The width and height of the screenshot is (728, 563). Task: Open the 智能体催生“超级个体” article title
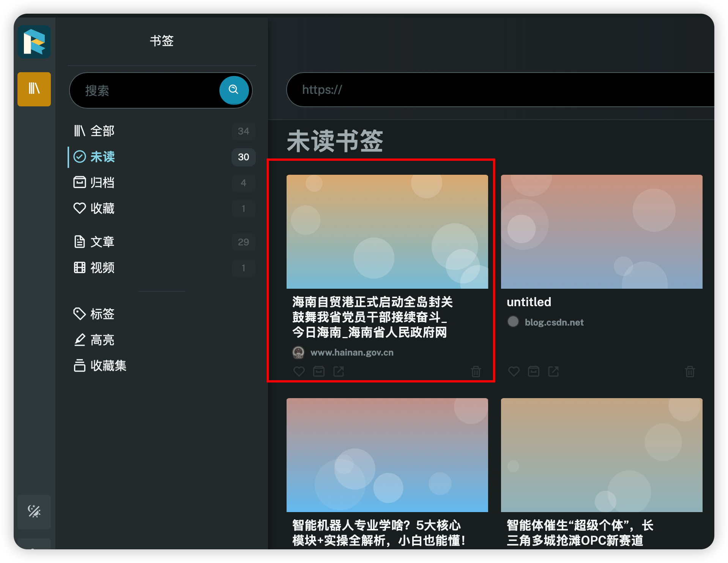(x=580, y=533)
